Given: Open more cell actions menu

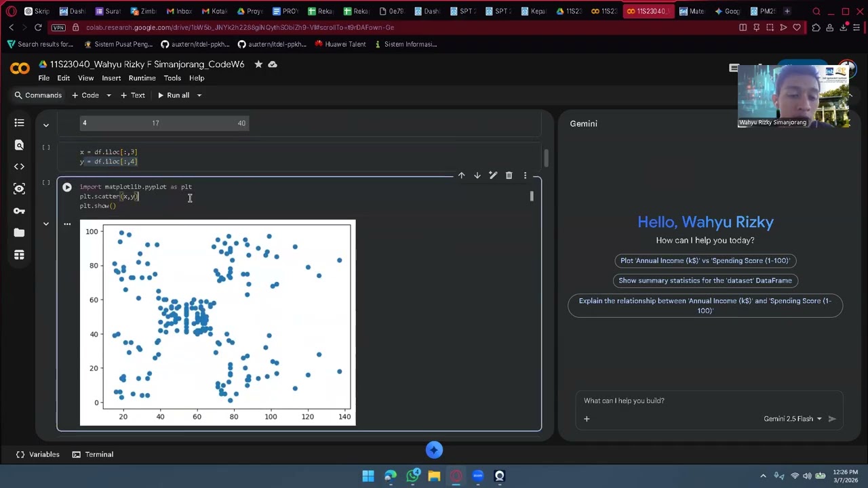Looking at the screenshot, I should click(x=525, y=176).
